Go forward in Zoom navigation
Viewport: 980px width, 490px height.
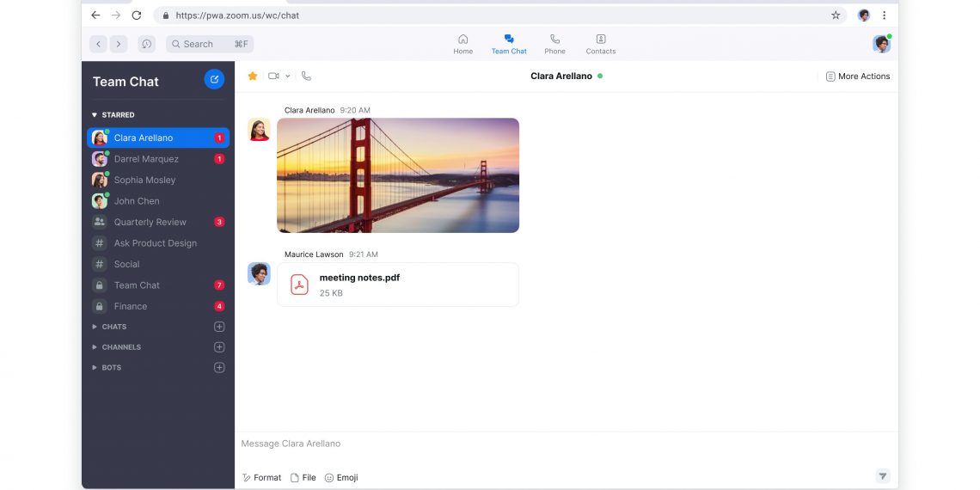(x=119, y=44)
